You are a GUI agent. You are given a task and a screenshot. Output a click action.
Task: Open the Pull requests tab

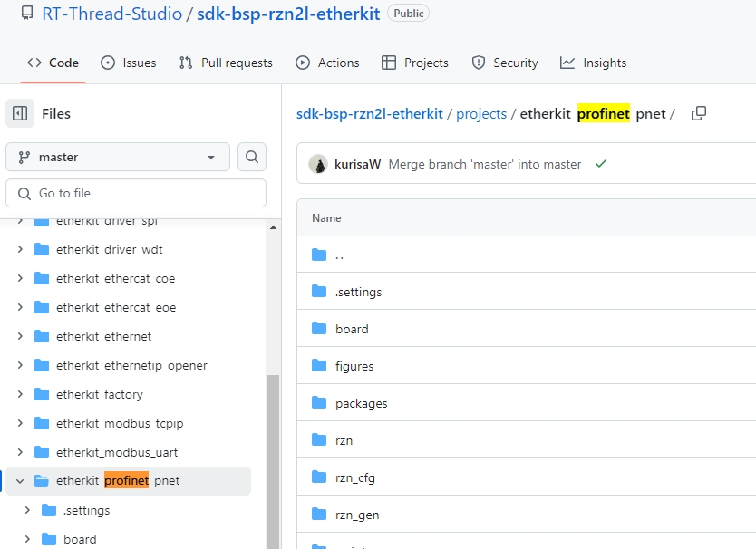click(x=226, y=63)
